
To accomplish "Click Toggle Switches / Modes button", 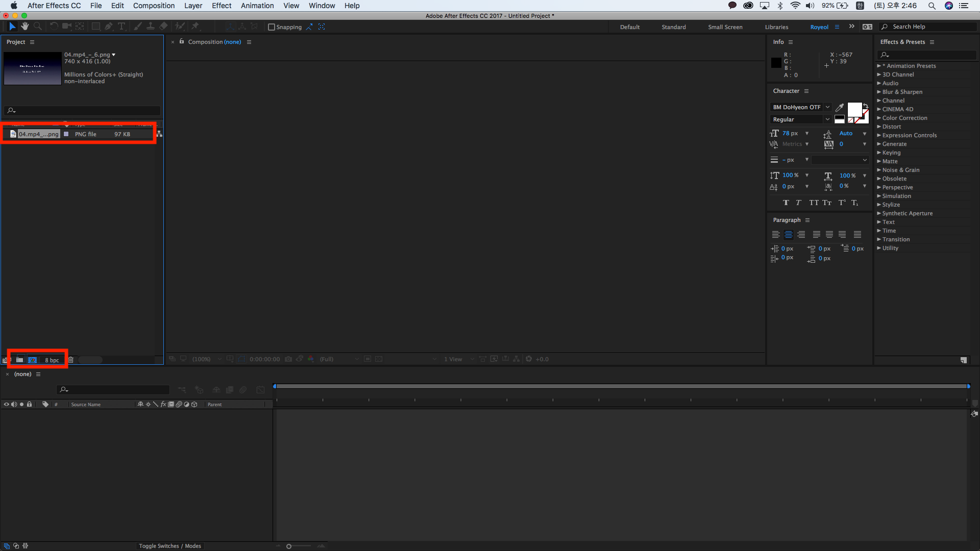I will pyautogui.click(x=169, y=546).
